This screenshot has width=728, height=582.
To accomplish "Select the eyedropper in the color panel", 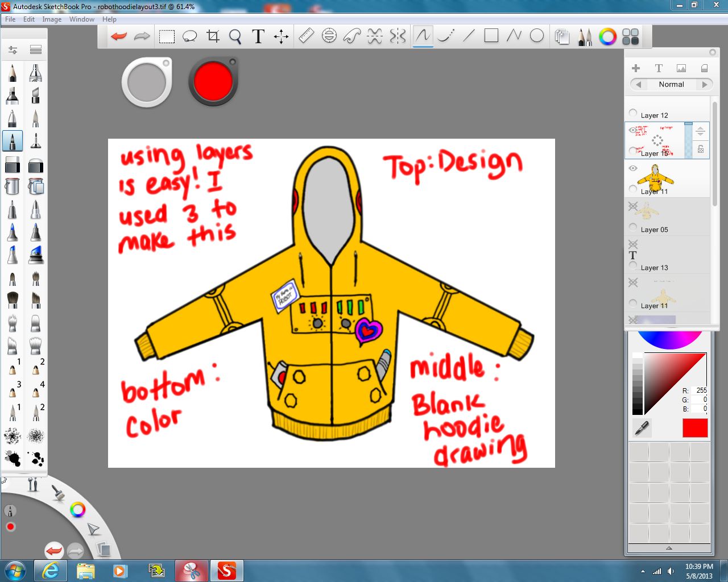I will click(640, 428).
